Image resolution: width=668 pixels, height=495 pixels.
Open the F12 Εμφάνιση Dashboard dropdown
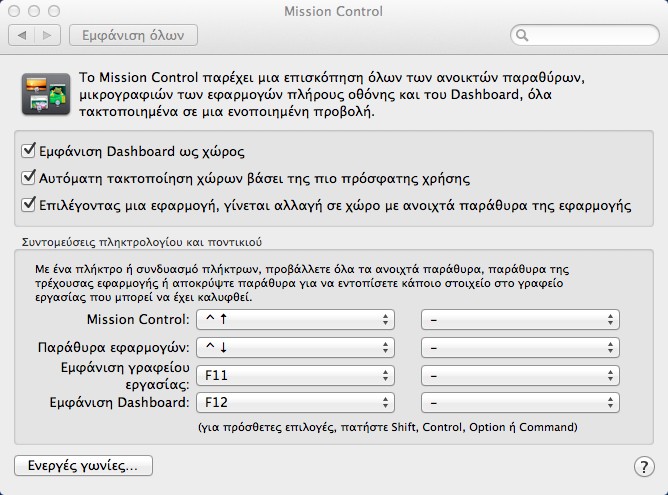point(295,403)
